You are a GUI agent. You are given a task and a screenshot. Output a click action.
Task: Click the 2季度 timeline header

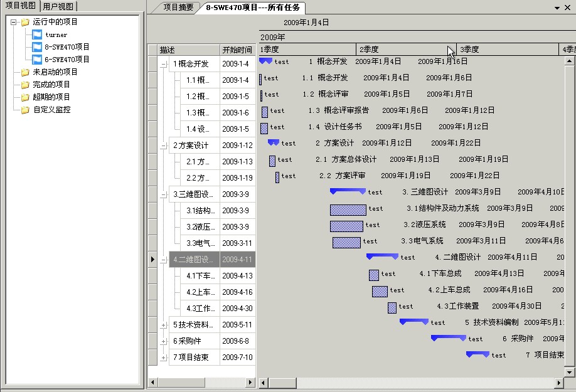406,49
